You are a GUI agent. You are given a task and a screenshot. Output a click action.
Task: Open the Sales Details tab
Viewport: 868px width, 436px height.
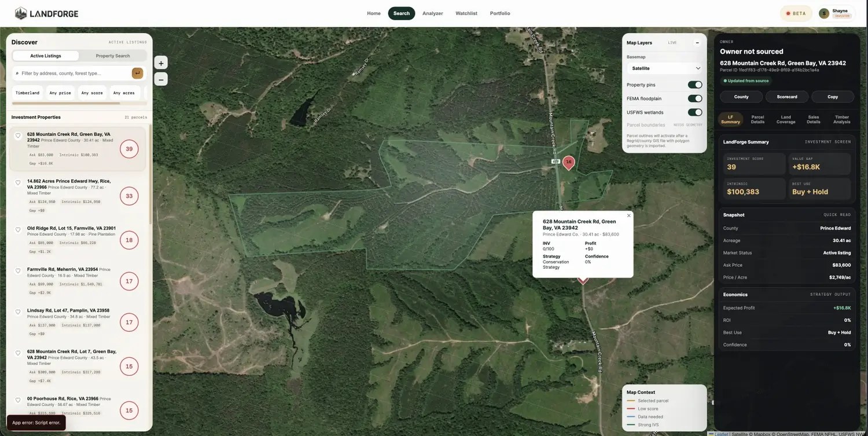tap(814, 119)
